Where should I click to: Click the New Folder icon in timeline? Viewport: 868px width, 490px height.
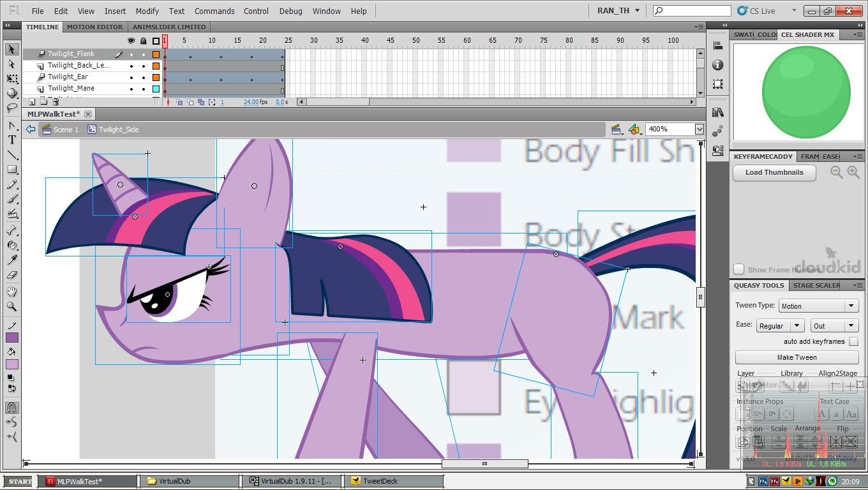click(43, 102)
